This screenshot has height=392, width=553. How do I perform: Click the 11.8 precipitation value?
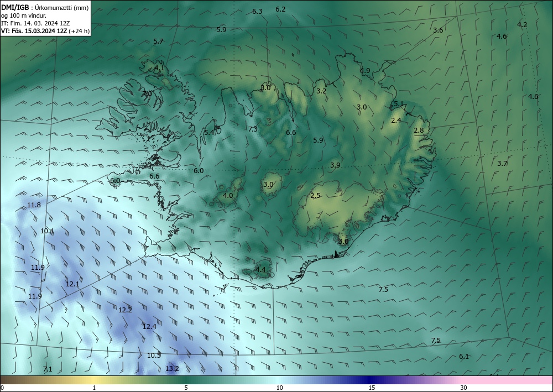pyautogui.click(x=34, y=205)
